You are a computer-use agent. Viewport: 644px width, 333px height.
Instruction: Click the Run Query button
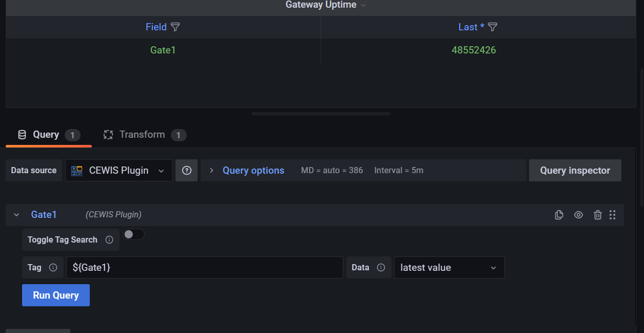(55, 295)
